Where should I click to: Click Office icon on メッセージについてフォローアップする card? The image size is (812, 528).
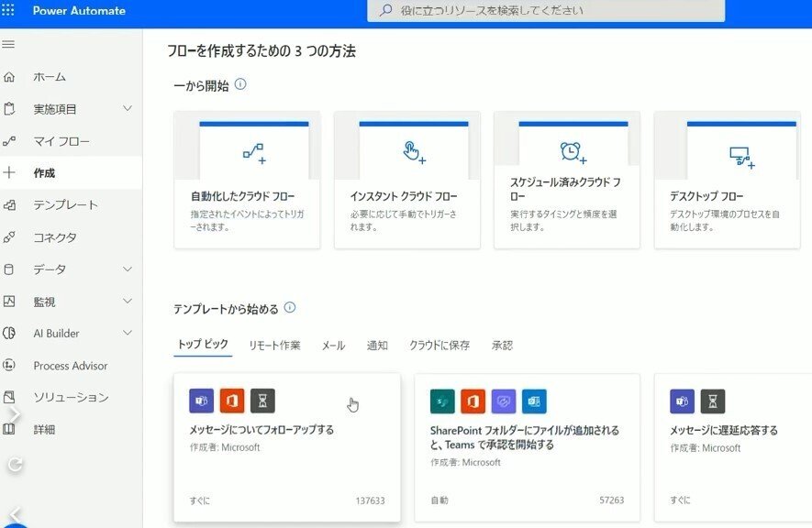click(x=232, y=401)
